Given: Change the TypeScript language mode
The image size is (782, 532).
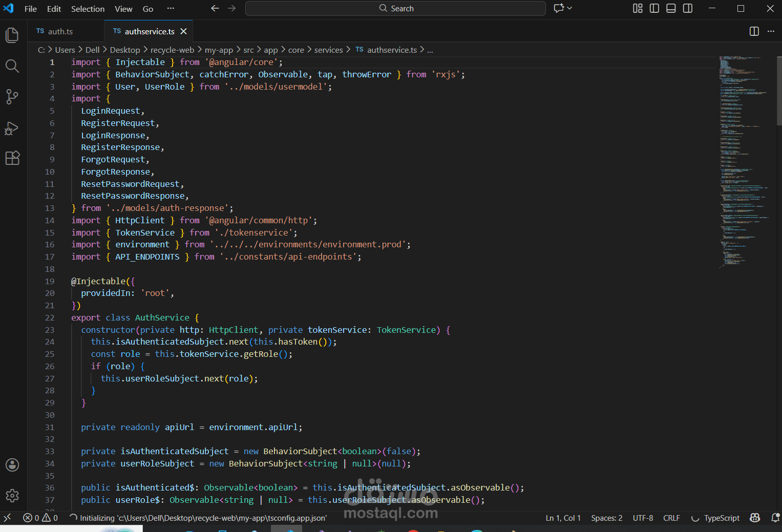Looking at the screenshot, I should 721,518.
